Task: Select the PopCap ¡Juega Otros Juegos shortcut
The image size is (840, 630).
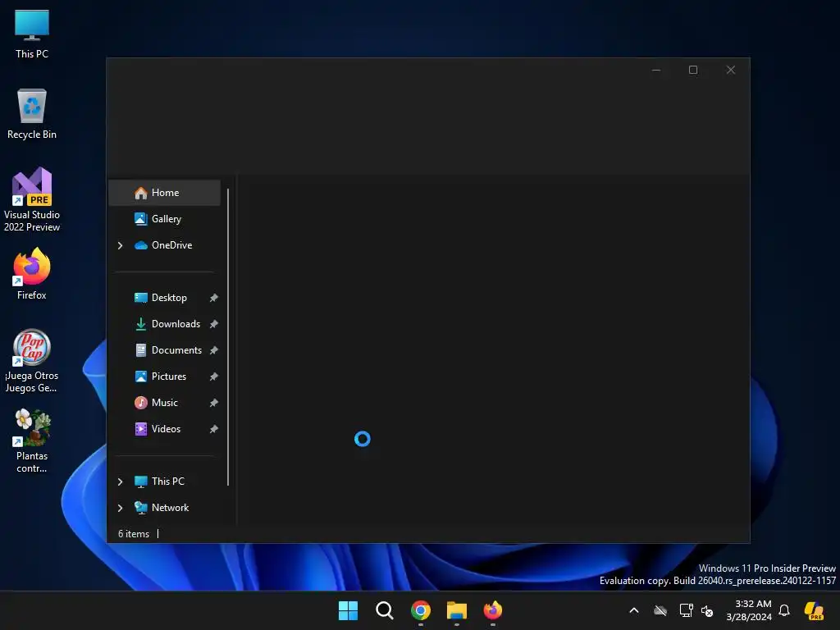Action: (x=32, y=361)
